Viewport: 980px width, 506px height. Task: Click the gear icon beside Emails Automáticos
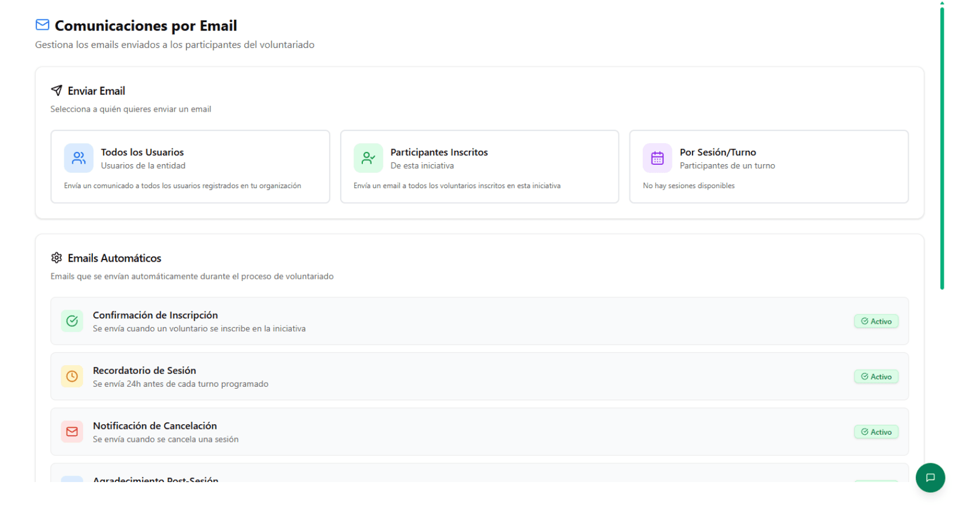(57, 258)
